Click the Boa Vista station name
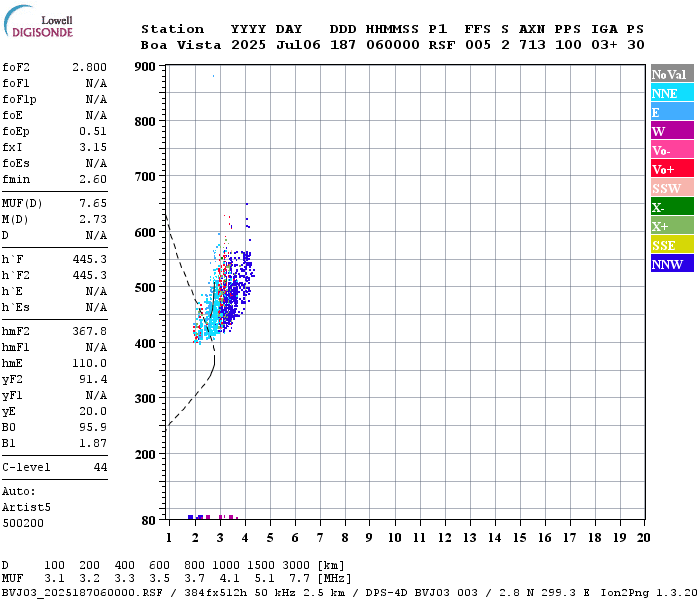The height and width of the screenshot is (600, 700). tap(181, 45)
